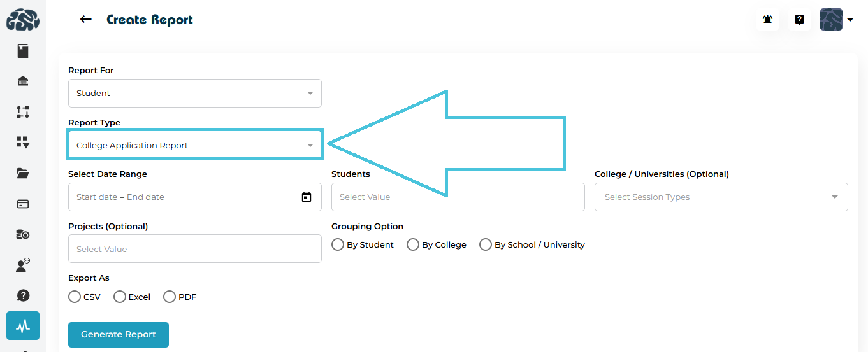
Task: Open the profile avatar menu arrow
Action: [850, 20]
